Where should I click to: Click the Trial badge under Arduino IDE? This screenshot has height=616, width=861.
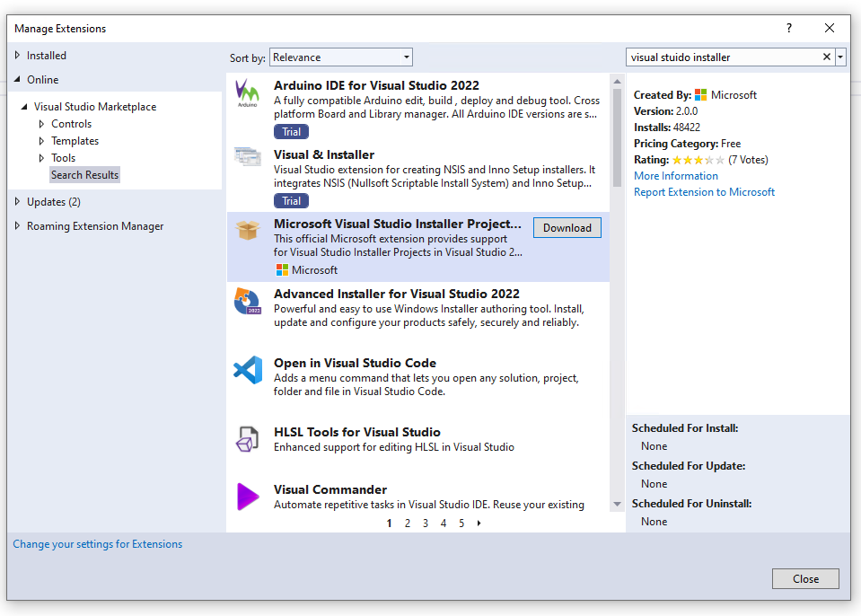pos(291,132)
